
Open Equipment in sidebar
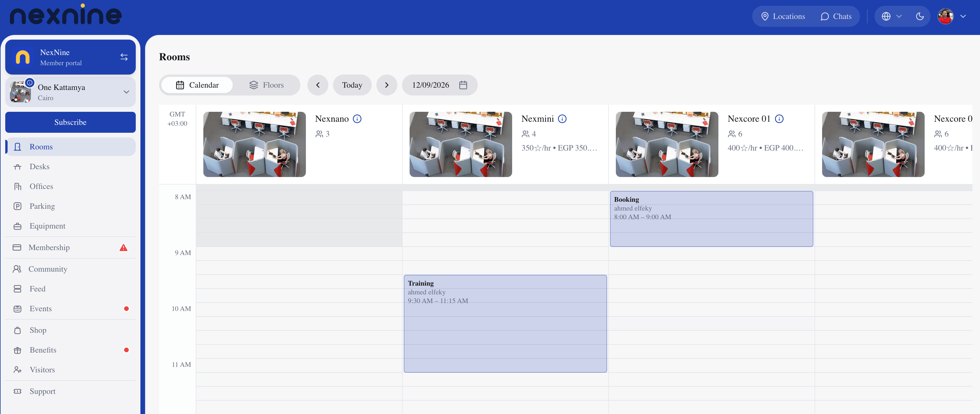70,226
